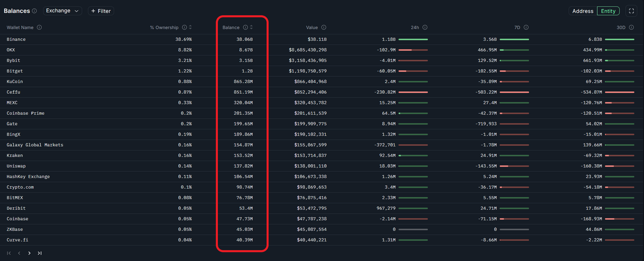Click the 466.95M 7D change for OKX

point(487,50)
